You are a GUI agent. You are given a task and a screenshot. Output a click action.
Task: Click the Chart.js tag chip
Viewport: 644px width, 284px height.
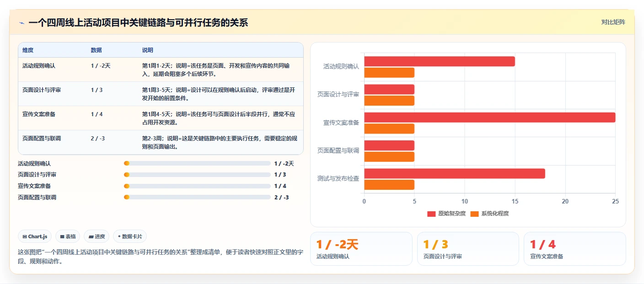(x=35, y=236)
